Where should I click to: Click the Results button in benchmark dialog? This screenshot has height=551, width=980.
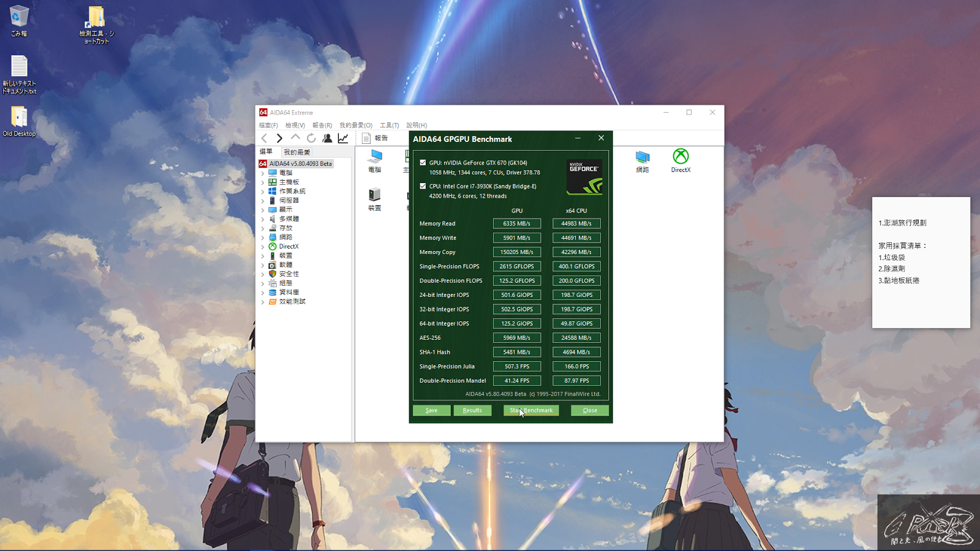pyautogui.click(x=472, y=410)
